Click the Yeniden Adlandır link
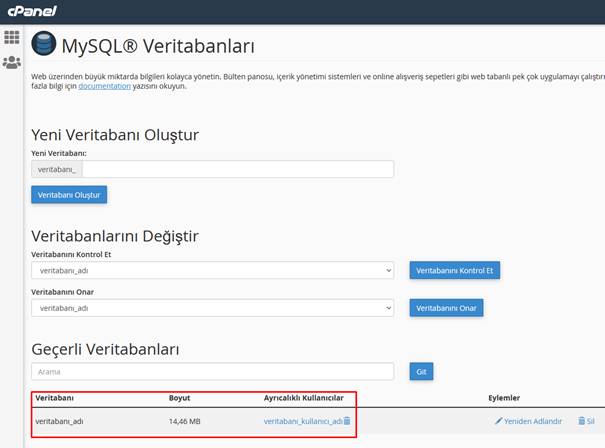Image resolution: width=605 pixels, height=448 pixels. point(533,421)
